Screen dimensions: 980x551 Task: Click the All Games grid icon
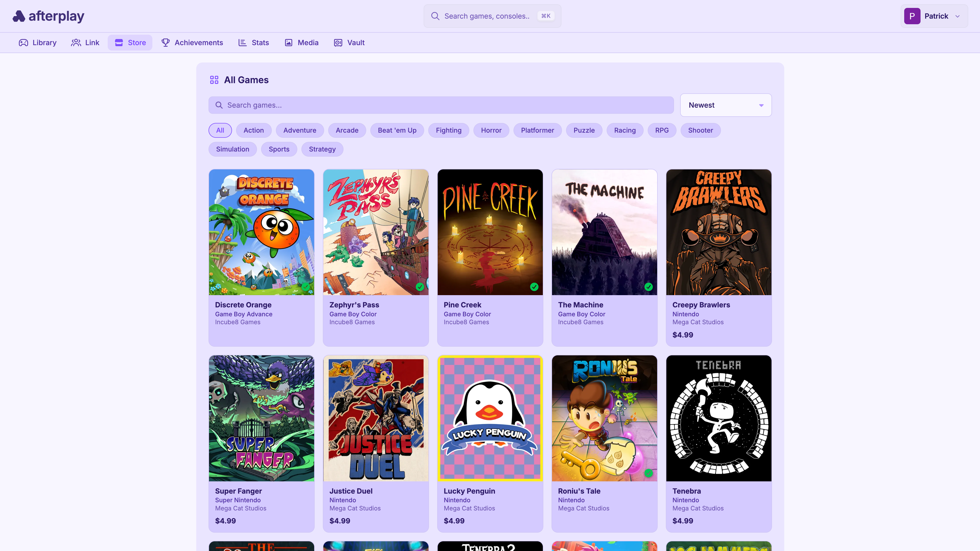coord(214,80)
